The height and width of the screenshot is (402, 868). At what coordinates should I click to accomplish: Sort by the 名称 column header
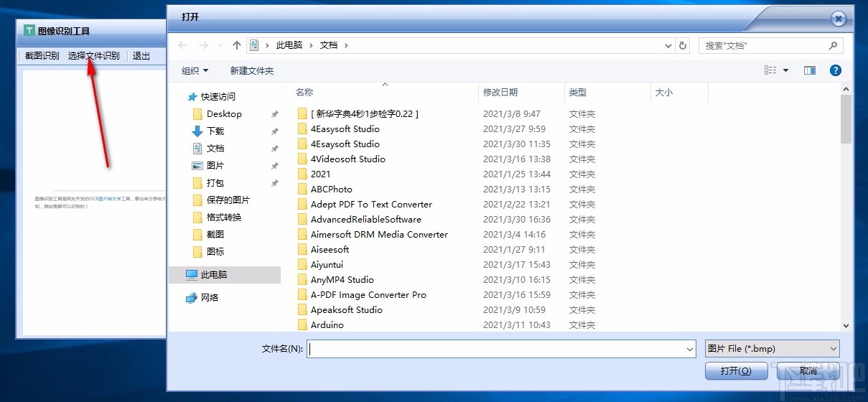tap(304, 93)
